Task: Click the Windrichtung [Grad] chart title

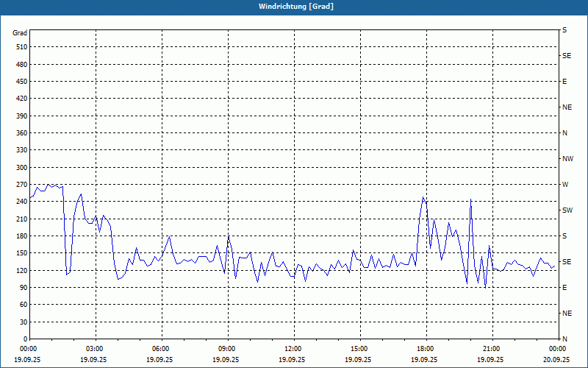Action: (296, 7)
